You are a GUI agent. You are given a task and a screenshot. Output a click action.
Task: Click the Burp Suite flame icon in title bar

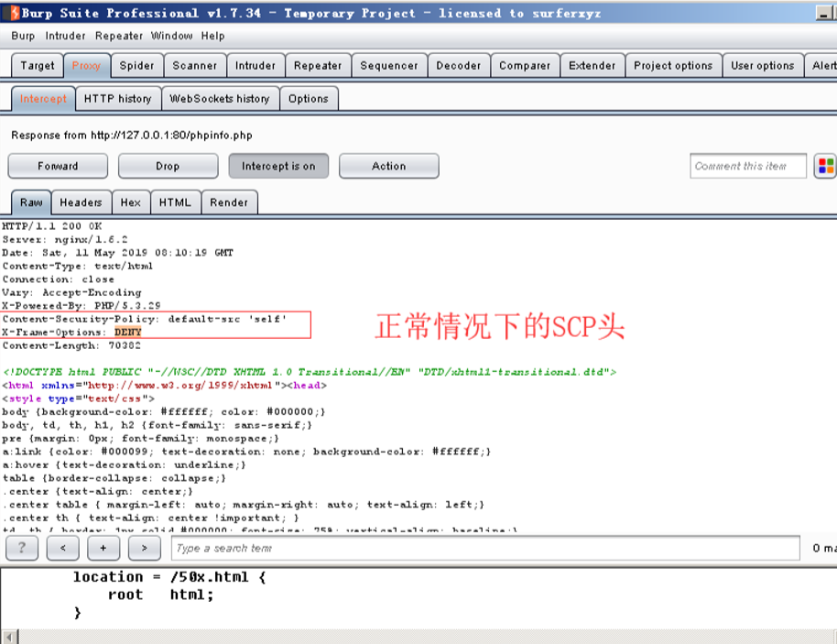(9, 12)
